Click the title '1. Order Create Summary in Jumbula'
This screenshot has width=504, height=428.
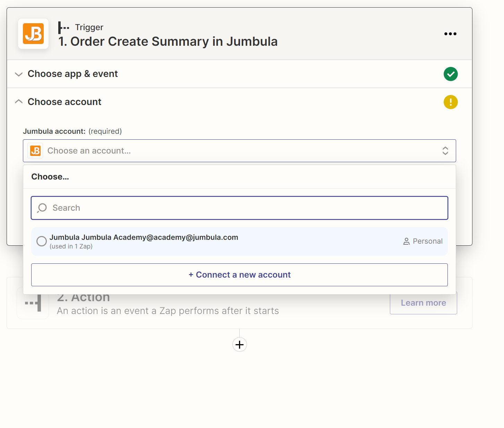click(x=168, y=42)
